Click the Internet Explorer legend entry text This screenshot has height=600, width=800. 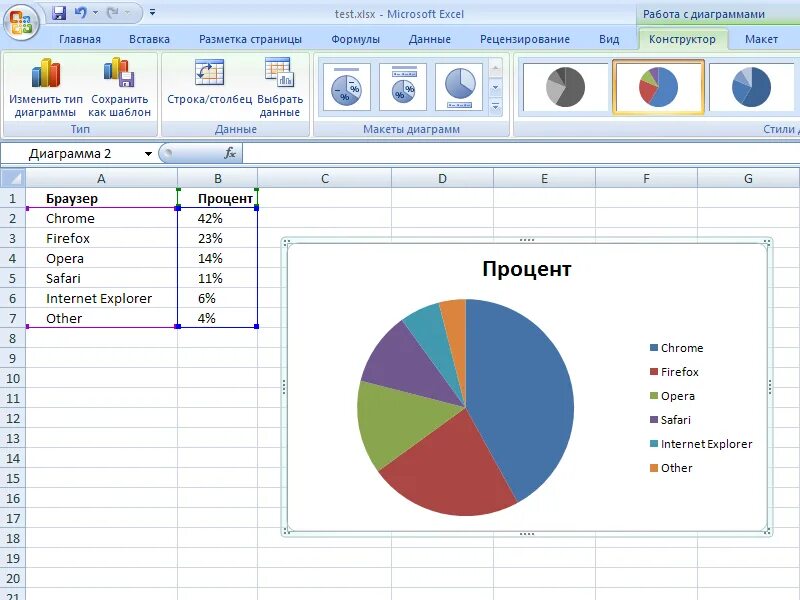pos(707,444)
